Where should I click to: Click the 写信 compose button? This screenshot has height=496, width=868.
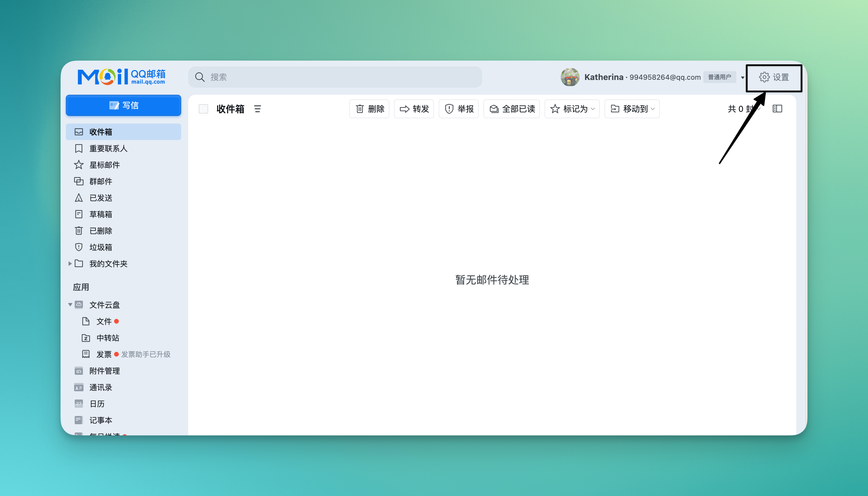(x=123, y=105)
